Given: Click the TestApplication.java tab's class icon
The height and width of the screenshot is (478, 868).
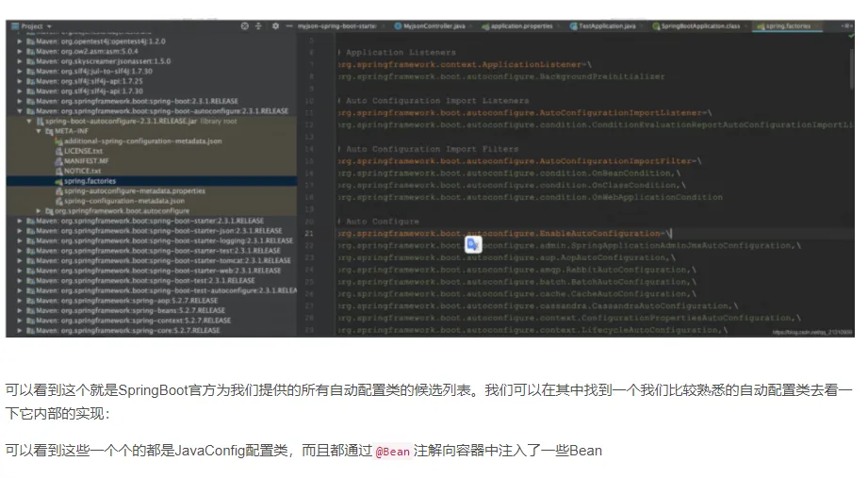Looking at the screenshot, I should 574,26.
